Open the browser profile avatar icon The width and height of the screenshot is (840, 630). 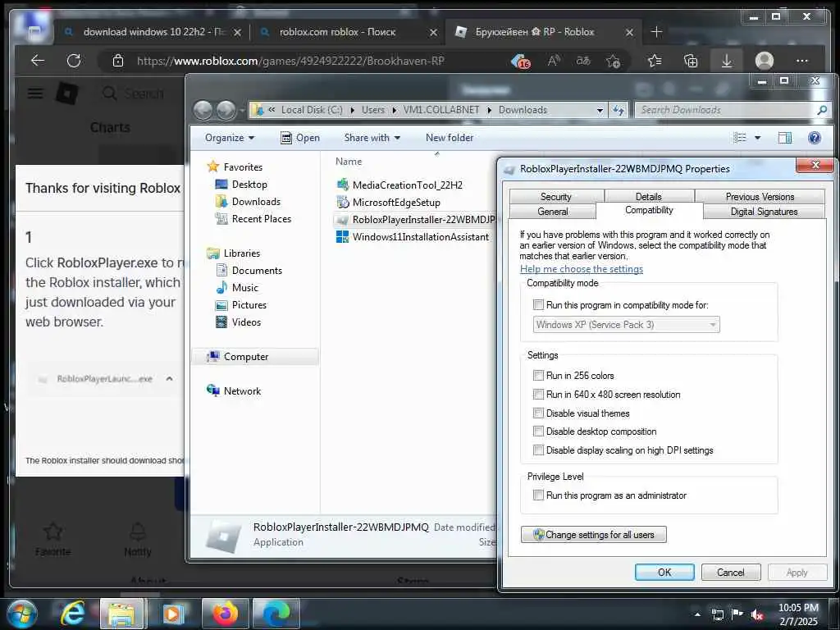pyautogui.click(x=765, y=61)
